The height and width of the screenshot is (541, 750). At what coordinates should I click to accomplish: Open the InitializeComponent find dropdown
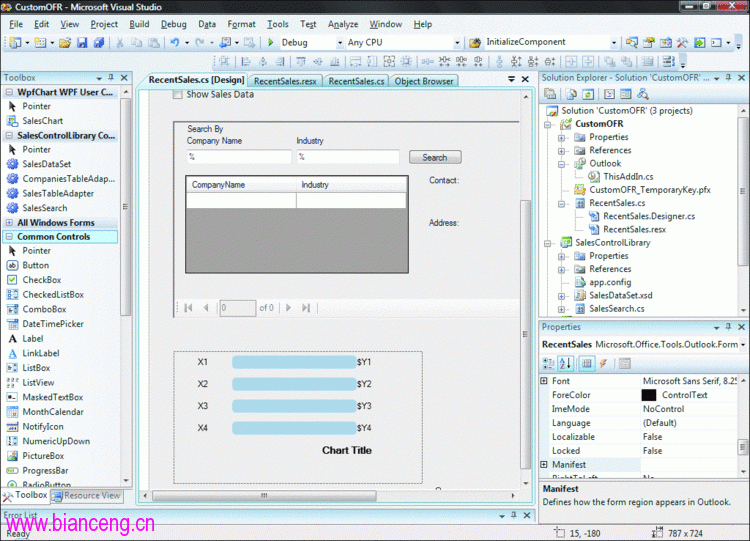pos(614,43)
